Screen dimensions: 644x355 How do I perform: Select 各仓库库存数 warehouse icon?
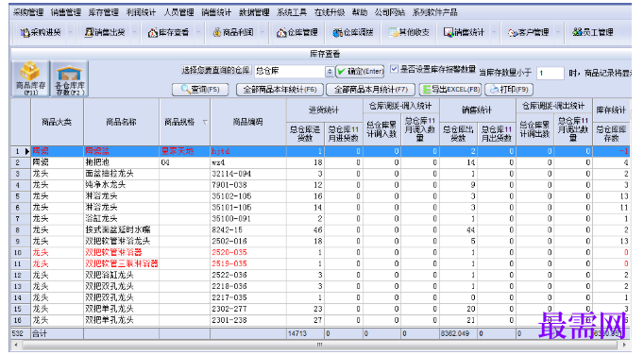(70, 78)
